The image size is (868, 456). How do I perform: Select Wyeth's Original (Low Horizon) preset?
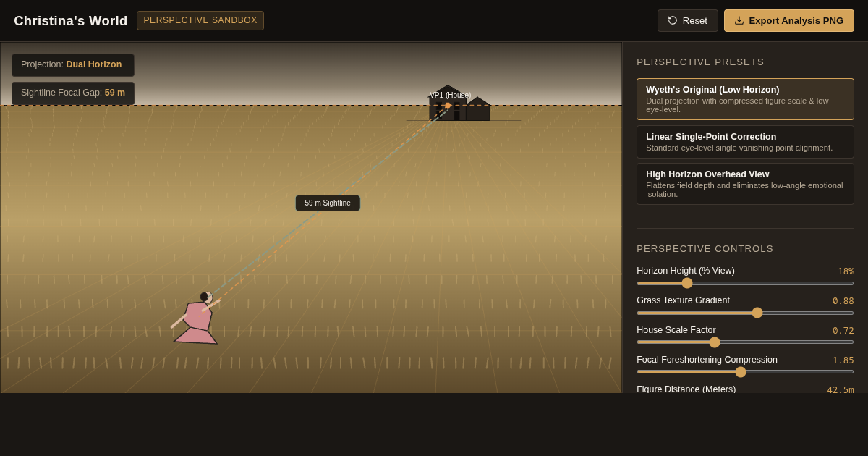click(745, 99)
